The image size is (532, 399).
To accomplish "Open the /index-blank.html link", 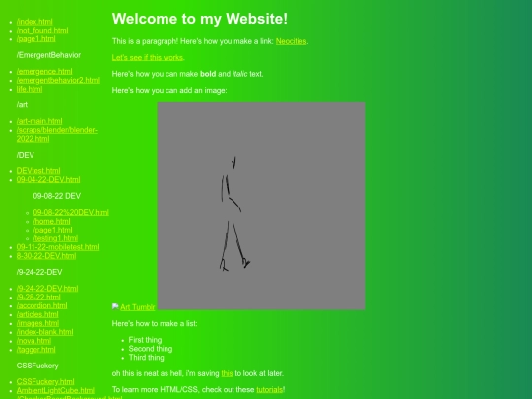I will [x=44, y=333].
